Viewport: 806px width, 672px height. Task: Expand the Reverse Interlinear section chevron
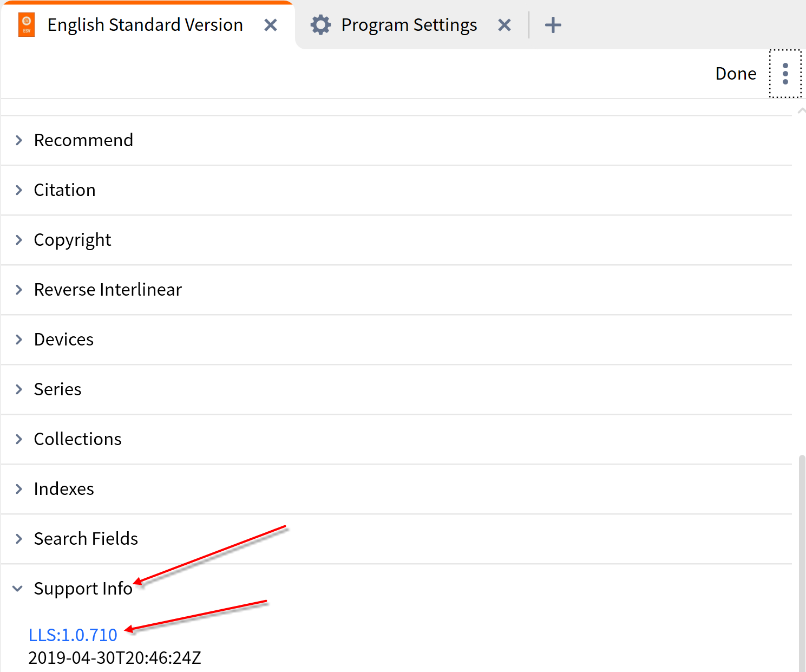click(19, 290)
